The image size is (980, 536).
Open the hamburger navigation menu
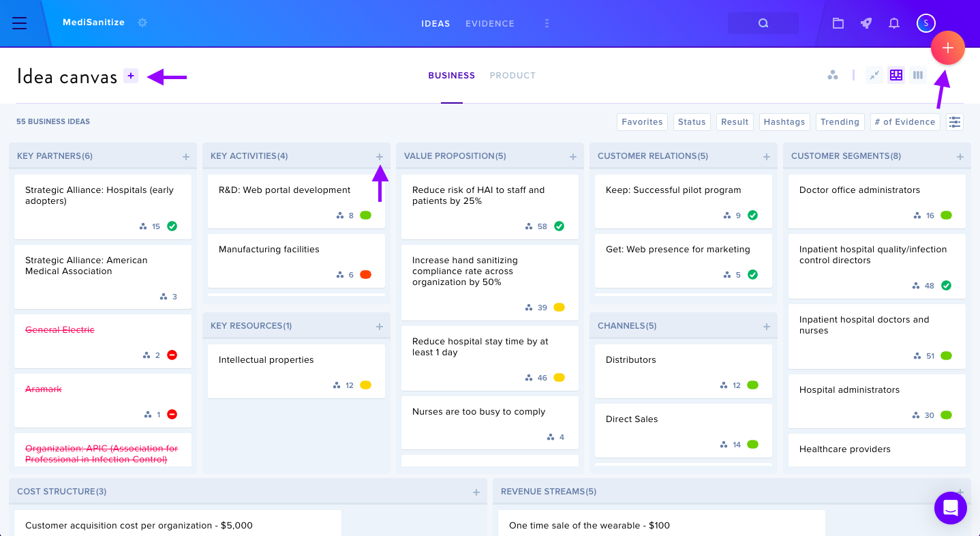[19, 23]
